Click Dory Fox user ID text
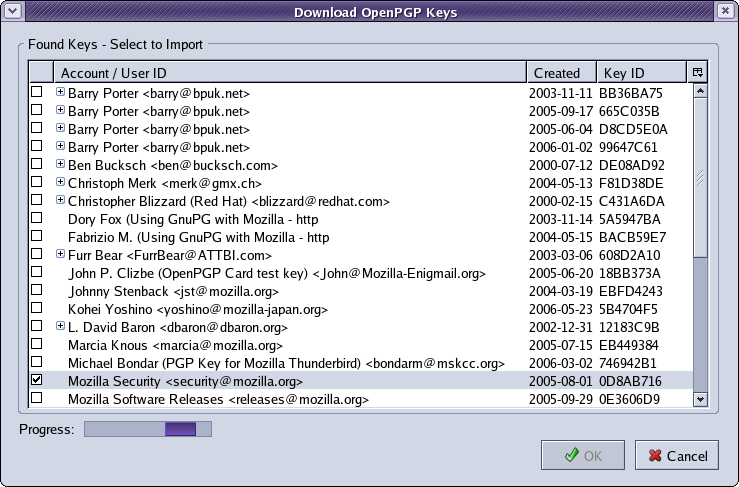The image size is (739, 487). pyautogui.click(x=193, y=220)
